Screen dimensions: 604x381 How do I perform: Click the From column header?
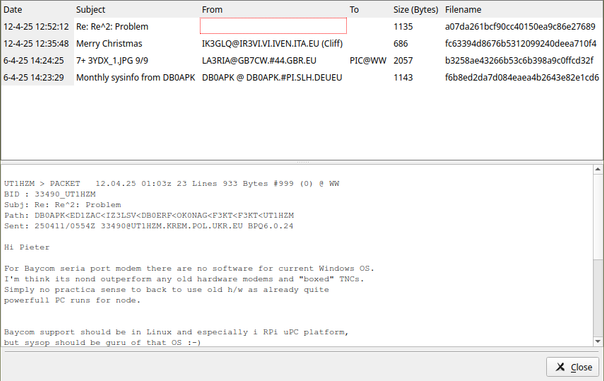tap(212, 10)
